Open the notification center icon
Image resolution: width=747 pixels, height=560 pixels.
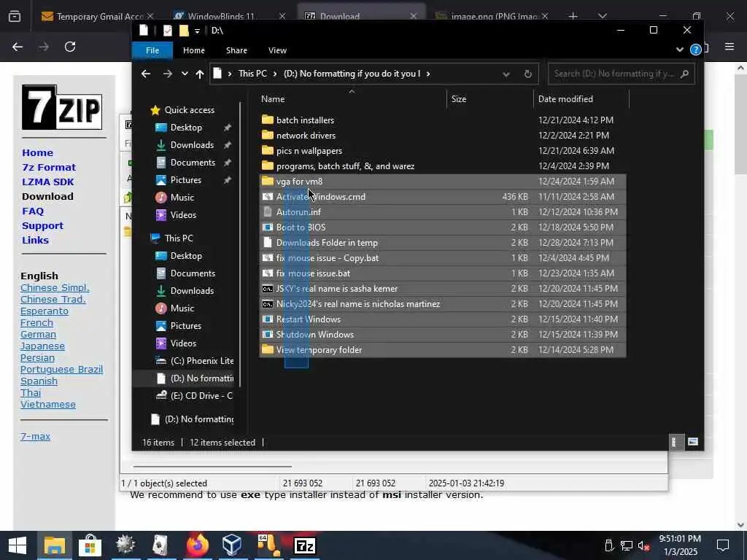(723, 545)
